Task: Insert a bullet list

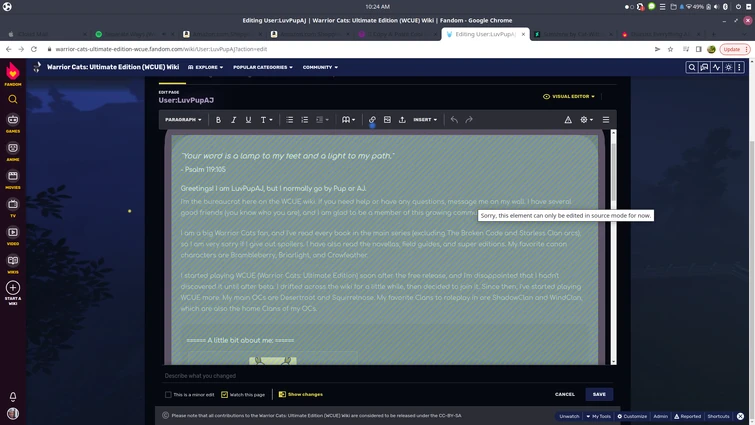Action: (289, 120)
